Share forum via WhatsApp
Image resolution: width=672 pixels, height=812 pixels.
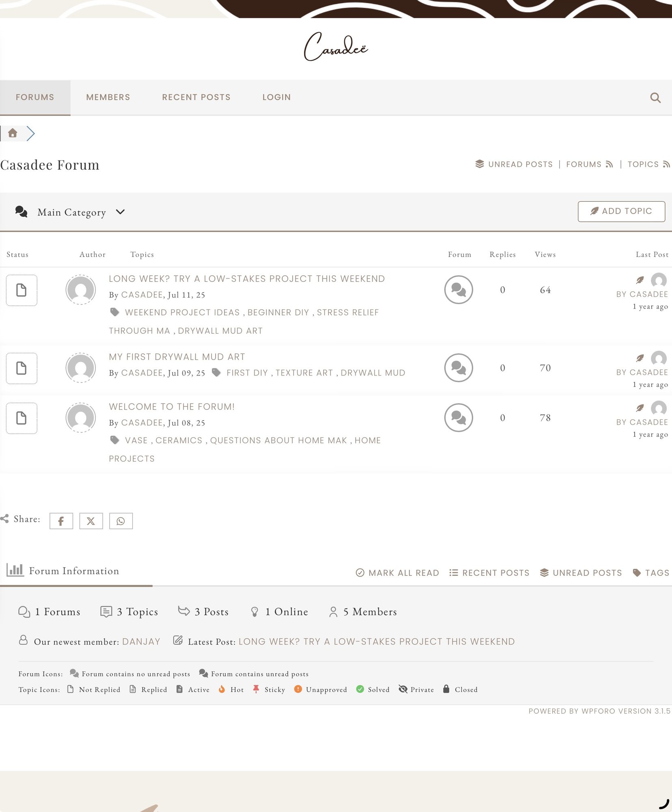click(x=121, y=521)
